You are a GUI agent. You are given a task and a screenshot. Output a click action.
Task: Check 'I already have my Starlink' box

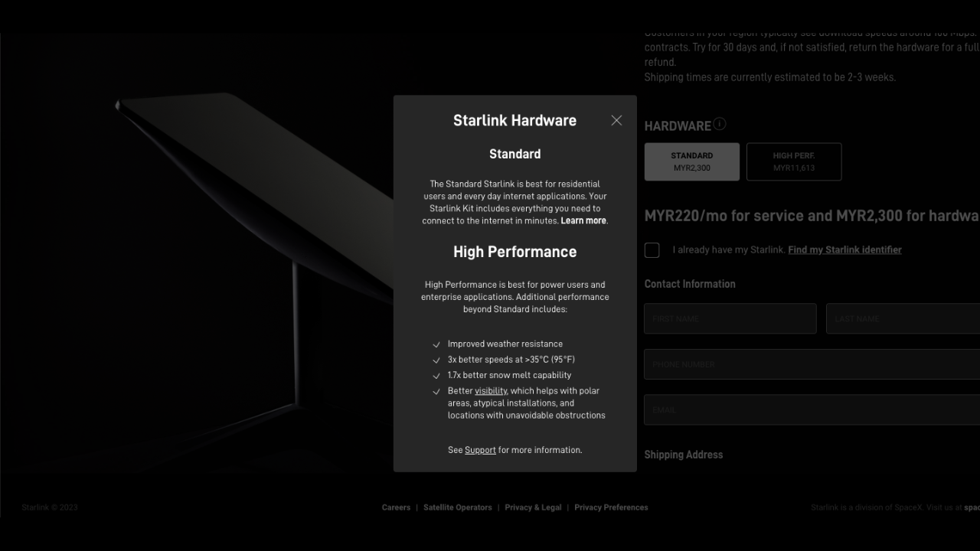coord(652,250)
